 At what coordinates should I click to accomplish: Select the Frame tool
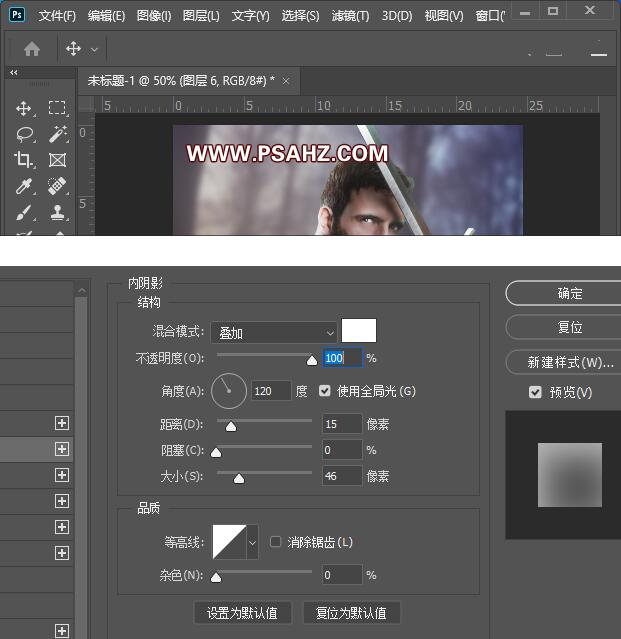pyautogui.click(x=57, y=160)
